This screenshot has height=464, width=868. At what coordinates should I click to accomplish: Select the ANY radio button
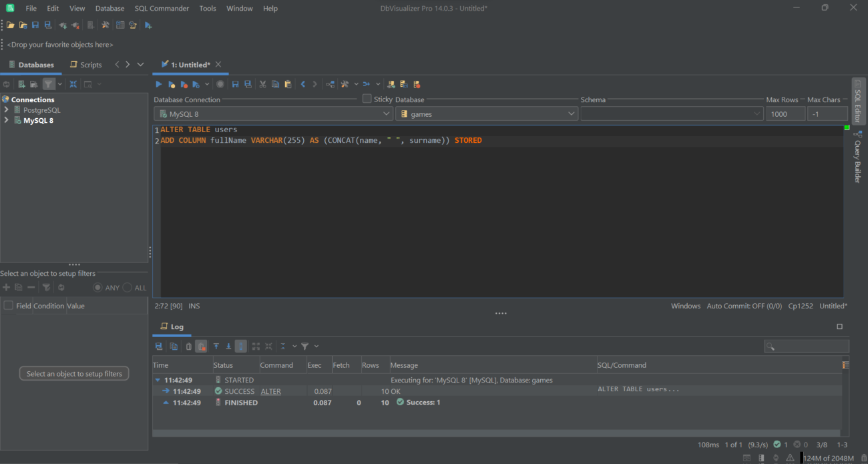(x=97, y=288)
